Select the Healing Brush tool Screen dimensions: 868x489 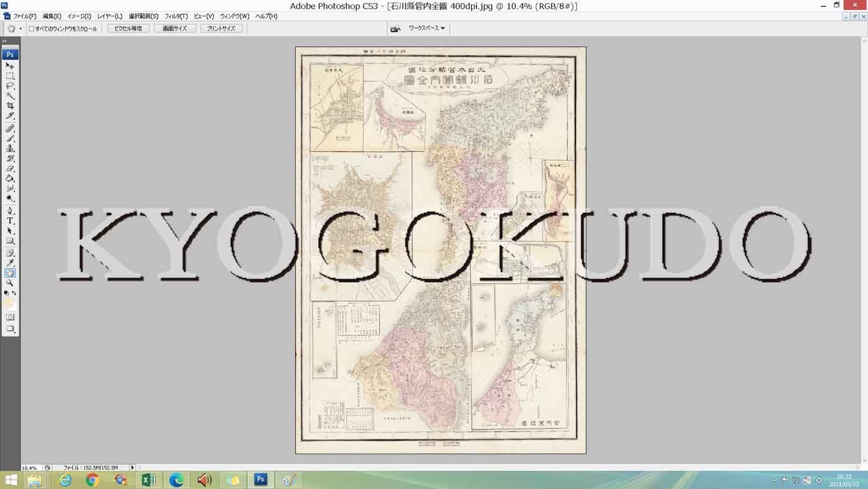click(10, 128)
